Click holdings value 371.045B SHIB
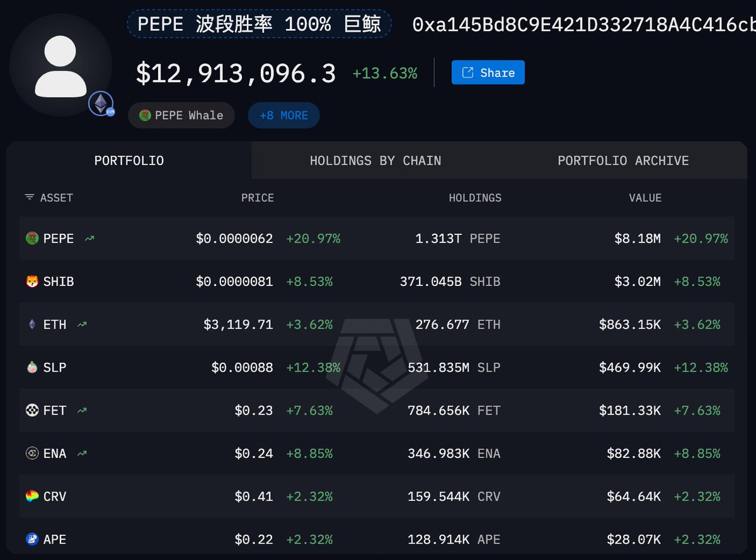This screenshot has height=560, width=756. pyautogui.click(x=450, y=282)
